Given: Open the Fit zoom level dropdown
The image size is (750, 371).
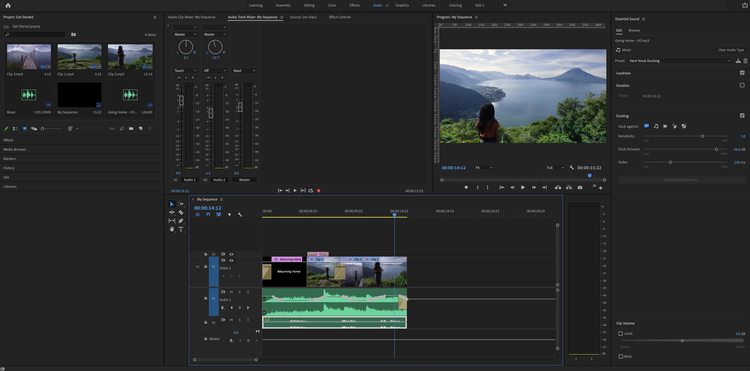Looking at the screenshot, I should point(484,168).
